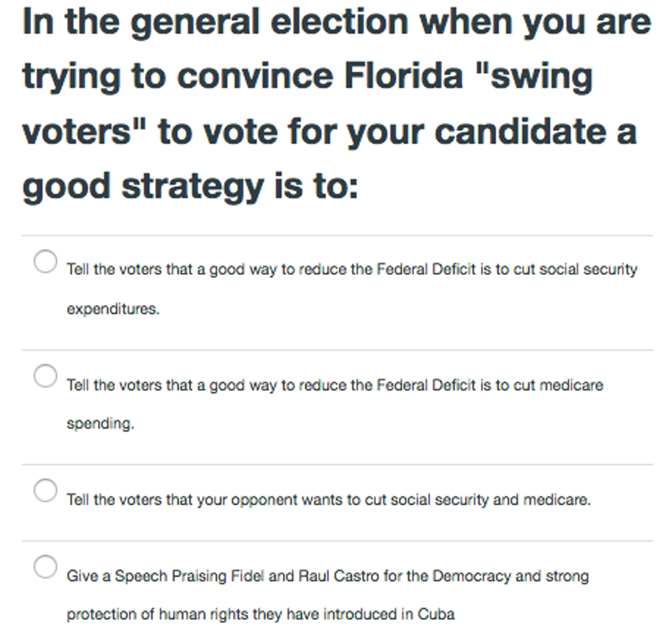
Task: Select the Praising Fidel and Raul Castro radio
Action: pyautogui.click(x=45, y=566)
